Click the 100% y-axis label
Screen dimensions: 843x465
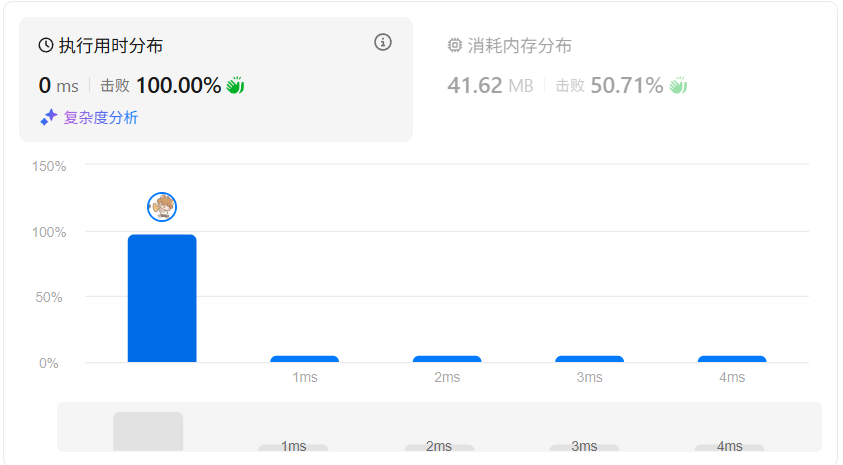tap(49, 232)
